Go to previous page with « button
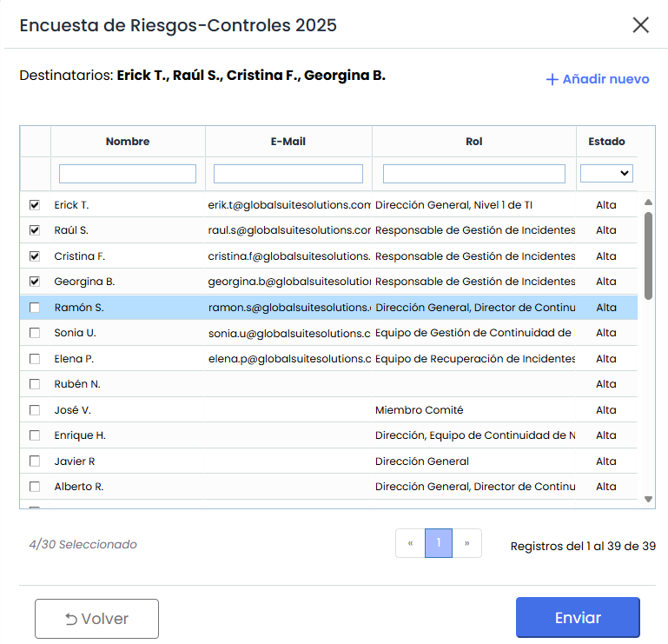Image resolution: width=668 pixels, height=644 pixels. [x=410, y=543]
